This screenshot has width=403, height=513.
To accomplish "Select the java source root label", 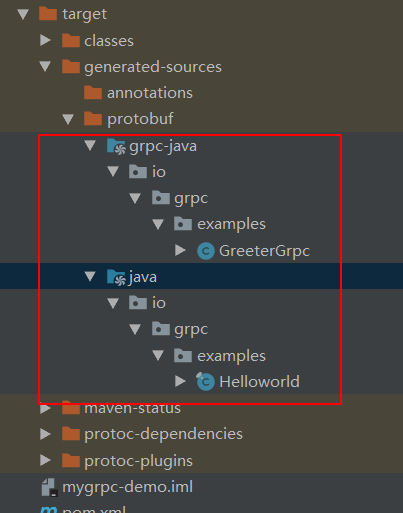I will point(143,278).
